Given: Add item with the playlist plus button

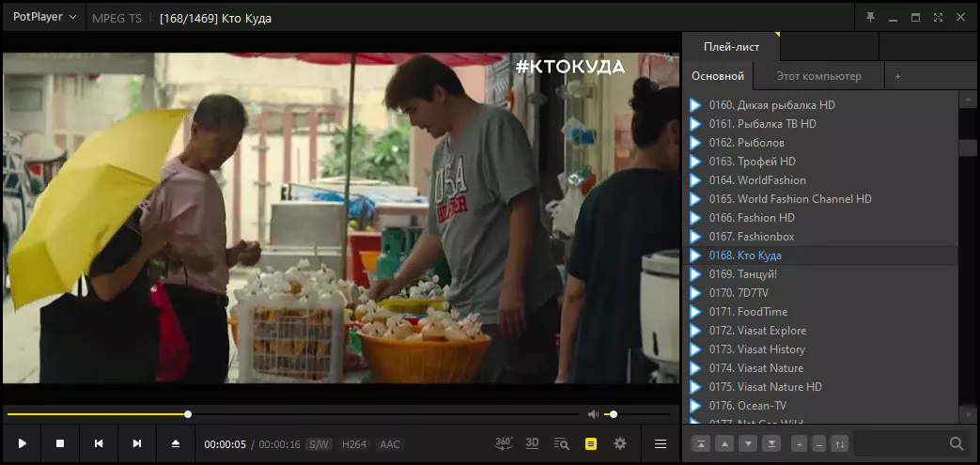Looking at the screenshot, I should click(x=799, y=444).
